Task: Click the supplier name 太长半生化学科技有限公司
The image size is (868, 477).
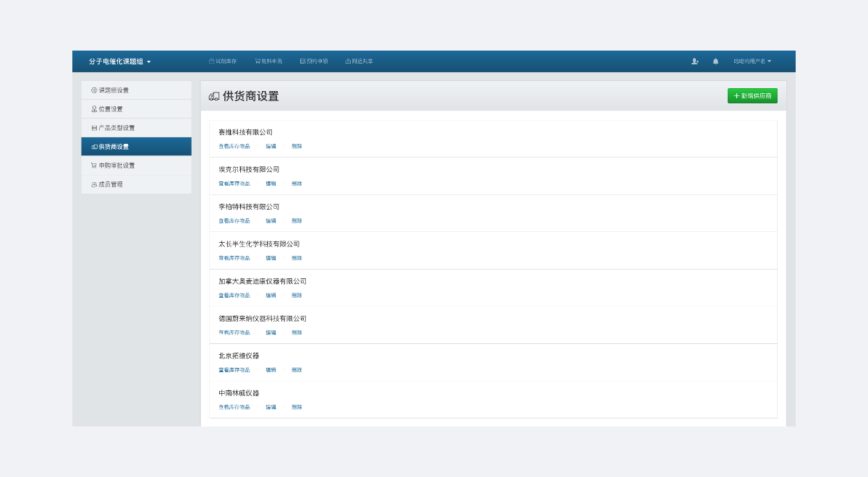Action: 259,244
